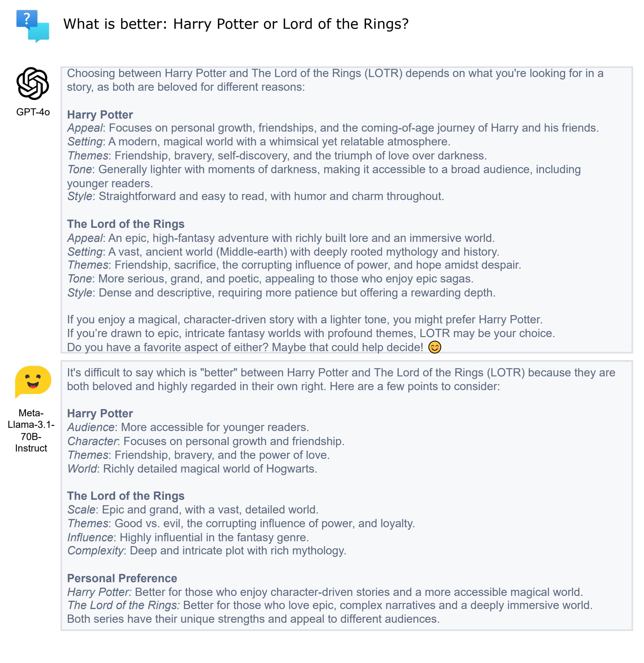Click the yellow smiley chat bubble icon
The width and height of the screenshot is (644, 663).
click(33, 382)
